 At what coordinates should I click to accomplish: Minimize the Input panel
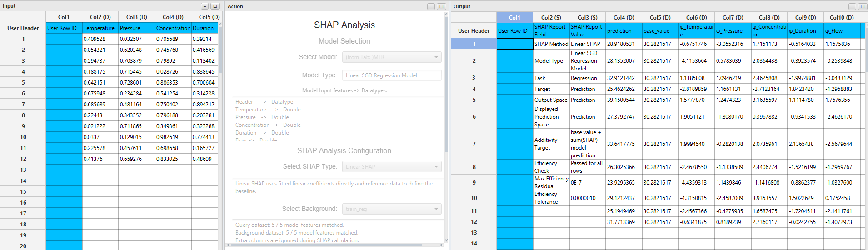click(205, 6)
